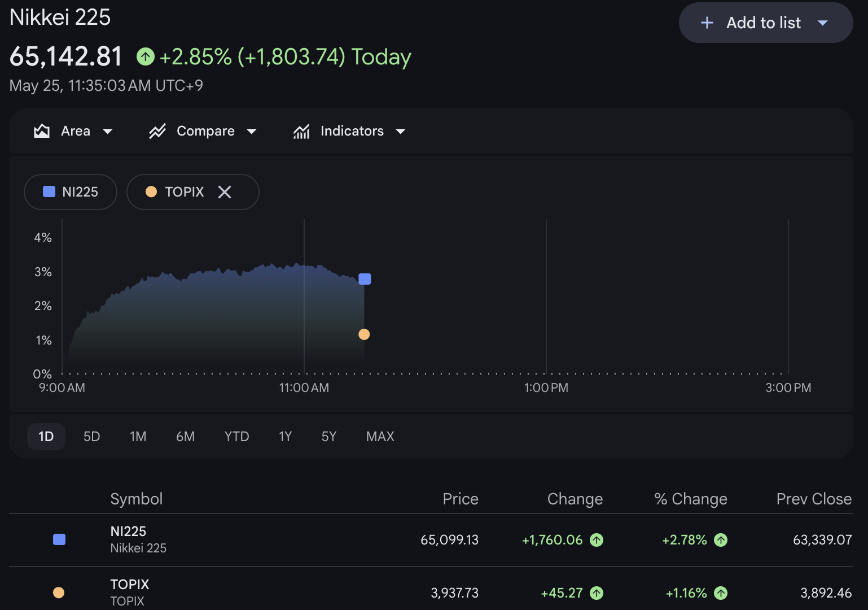The image size is (868, 610).
Task: Click the orange dot in TOPIX chip
Action: coord(151,192)
